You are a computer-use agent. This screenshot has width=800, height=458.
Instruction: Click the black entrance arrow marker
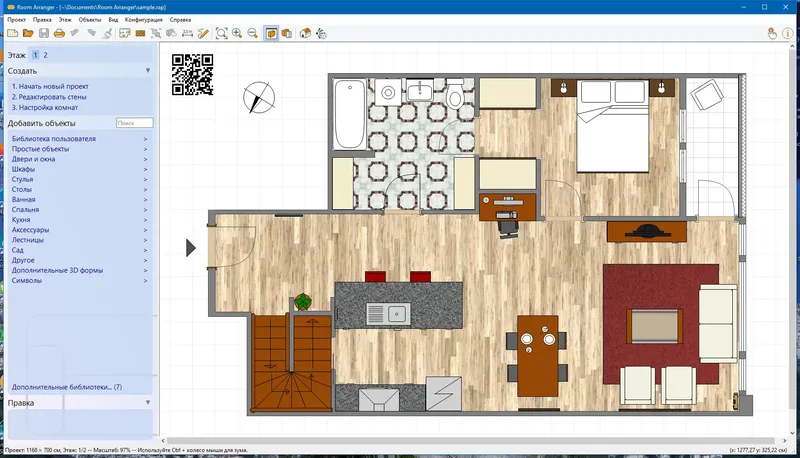pyautogui.click(x=191, y=248)
